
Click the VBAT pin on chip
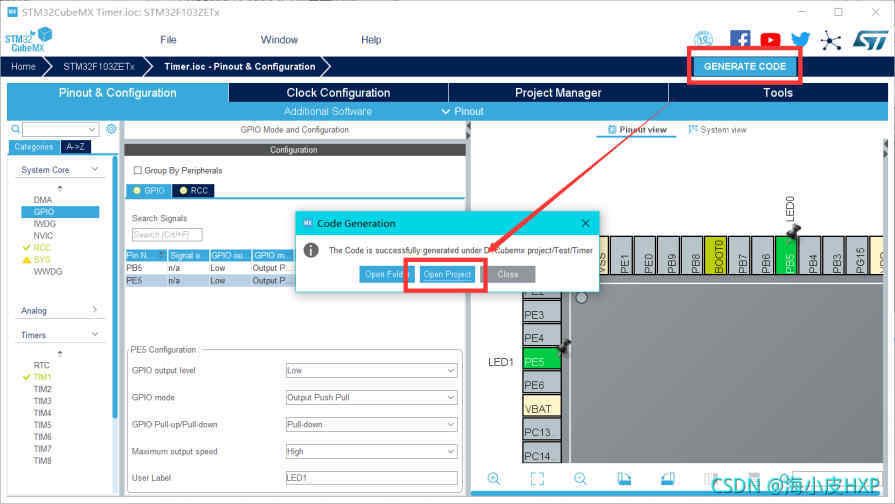click(x=542, y=408)
